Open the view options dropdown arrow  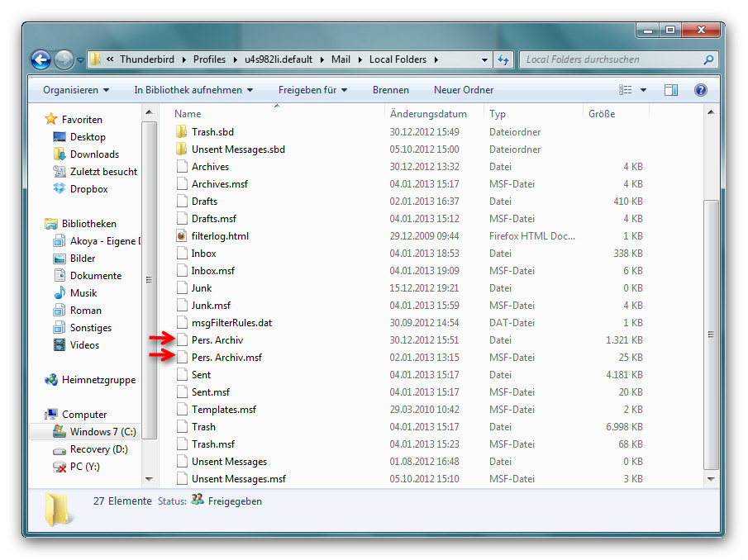point(643,90)
